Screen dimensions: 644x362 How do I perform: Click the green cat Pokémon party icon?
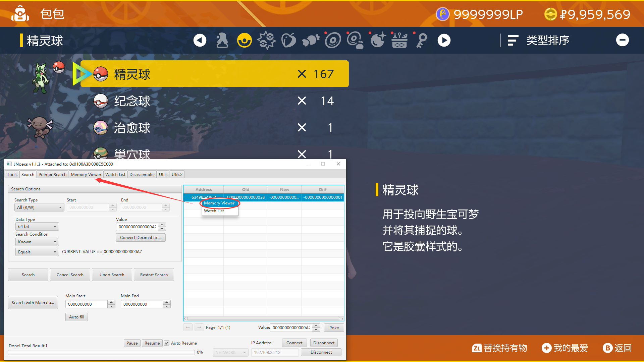tap(40, 78)
